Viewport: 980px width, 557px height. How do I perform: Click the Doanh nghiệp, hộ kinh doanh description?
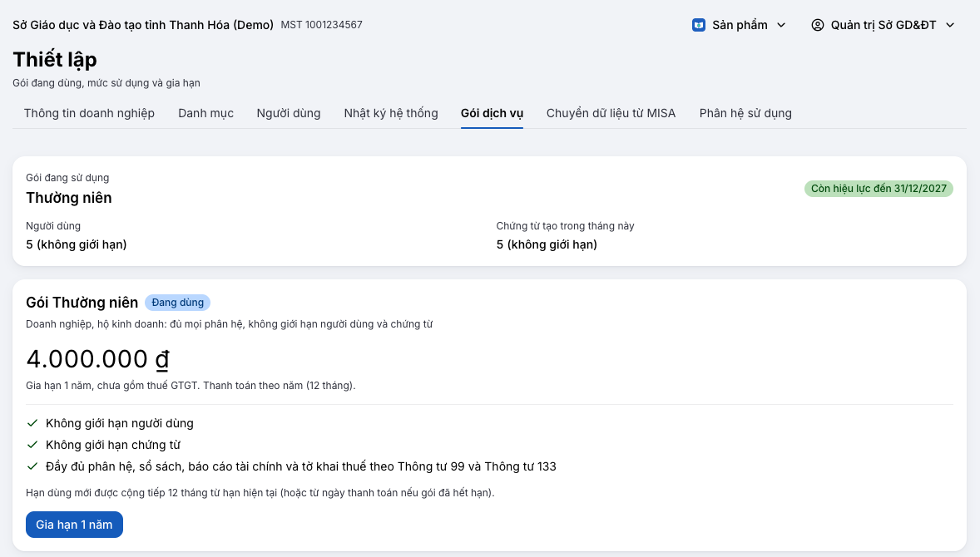click(x=230, y=324)
